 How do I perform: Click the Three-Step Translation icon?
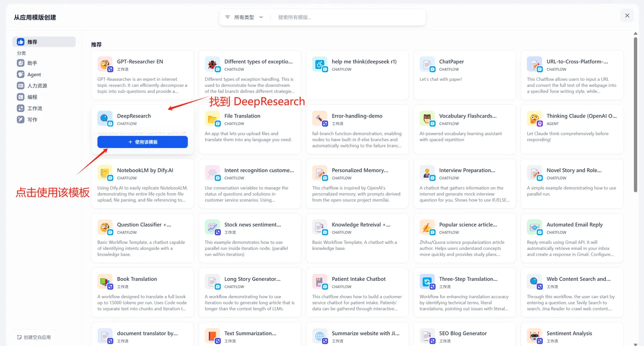pos(427,281)
